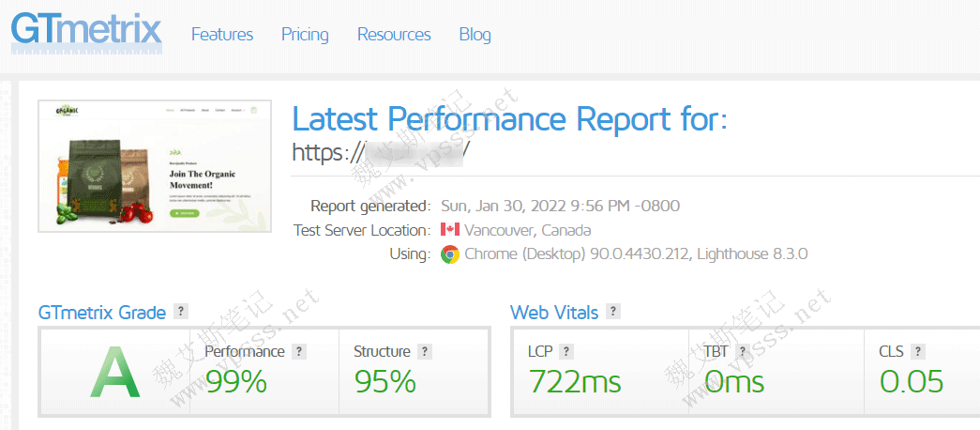Open help icon next to Web Vitals
Screen dimensions: 980x430
click(613, 311)
